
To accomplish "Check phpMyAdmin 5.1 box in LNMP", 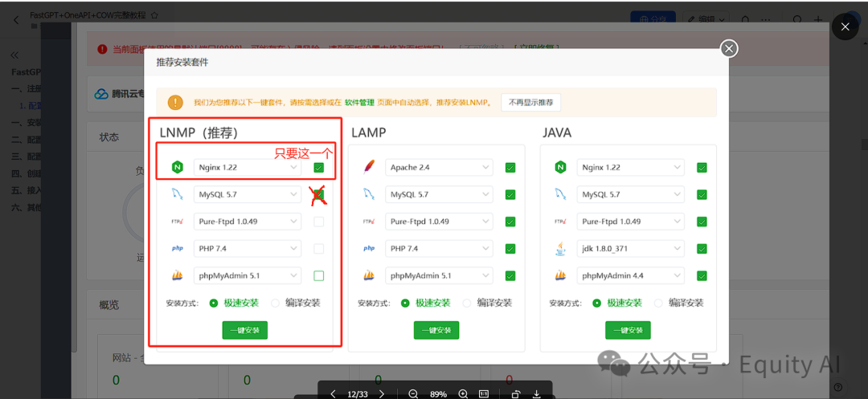I will click(x=319, y=275).
